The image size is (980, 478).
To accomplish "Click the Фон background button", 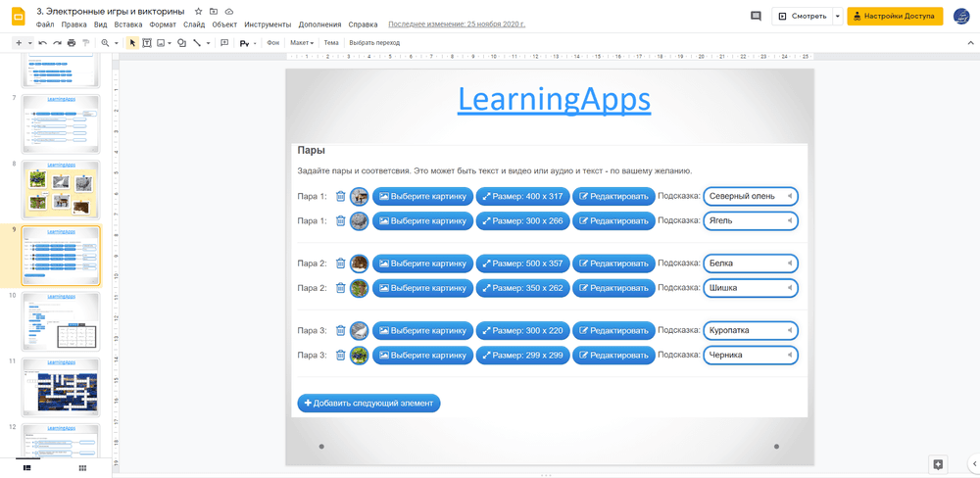I will click(273, 43).
